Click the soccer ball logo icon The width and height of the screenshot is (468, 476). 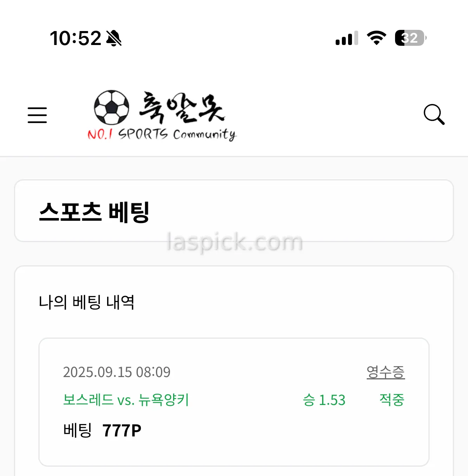click(112, 107)
